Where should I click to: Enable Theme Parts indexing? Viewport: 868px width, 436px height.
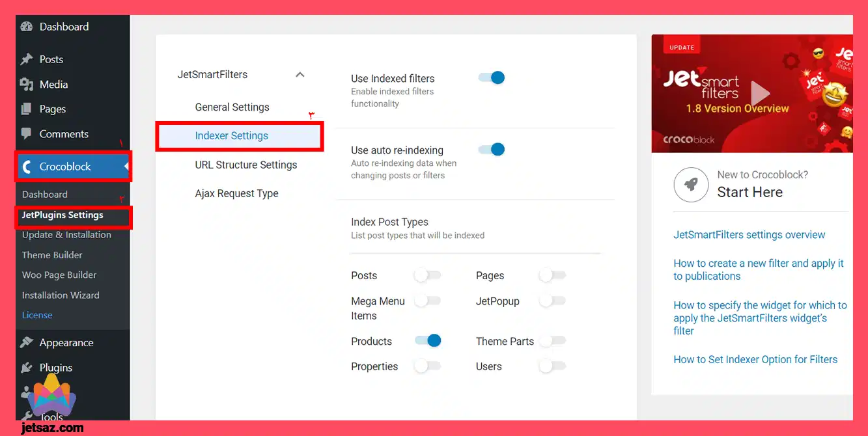pyautogui.click(x=552, y=340)
